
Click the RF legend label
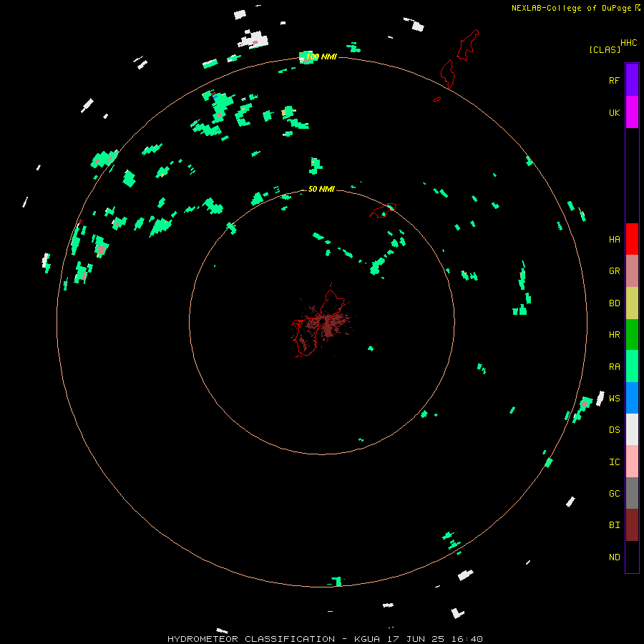click(614, 80)
